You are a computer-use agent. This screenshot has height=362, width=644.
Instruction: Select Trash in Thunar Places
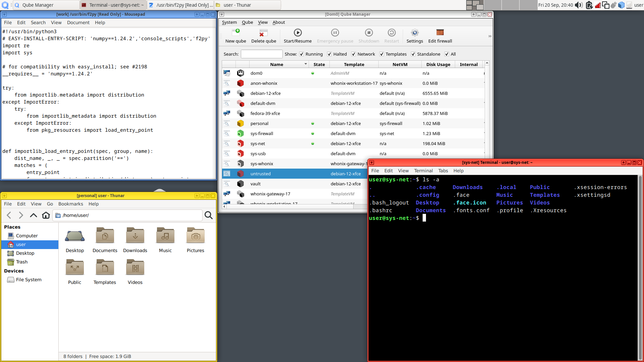22,262
